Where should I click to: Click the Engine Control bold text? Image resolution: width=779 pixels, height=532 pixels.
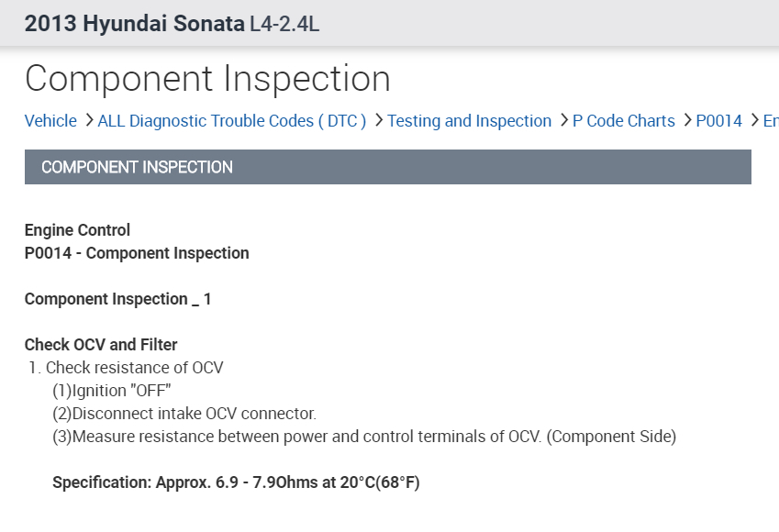coord(77,230)
